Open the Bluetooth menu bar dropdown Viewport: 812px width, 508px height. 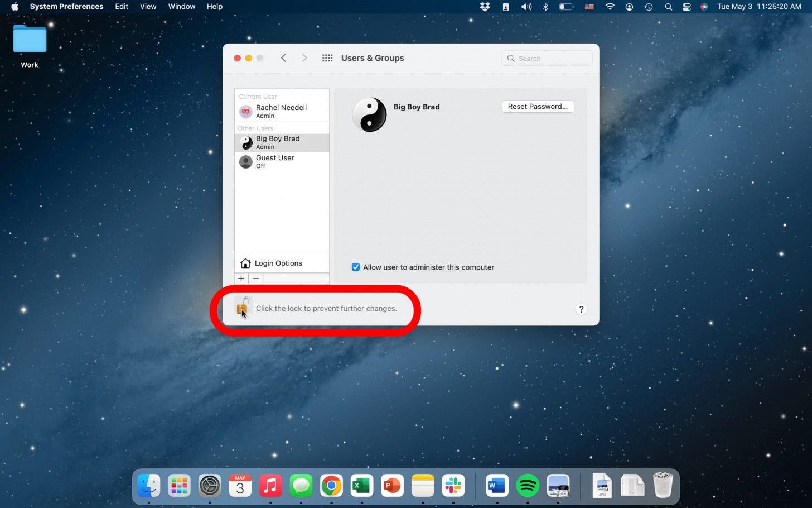(x=545, y=7)
